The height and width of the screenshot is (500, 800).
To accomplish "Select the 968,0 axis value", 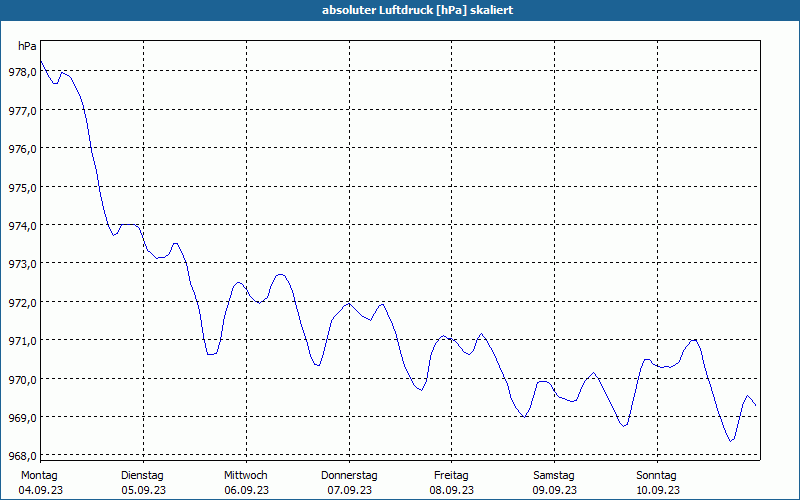I will tap(23, 456).
